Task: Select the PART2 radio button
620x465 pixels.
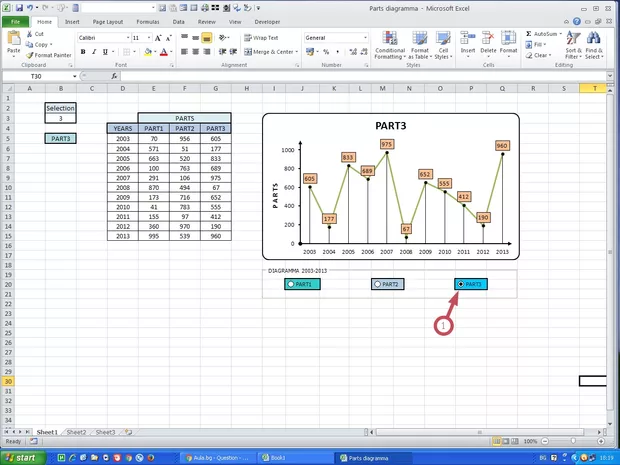Action: [377, 284]
